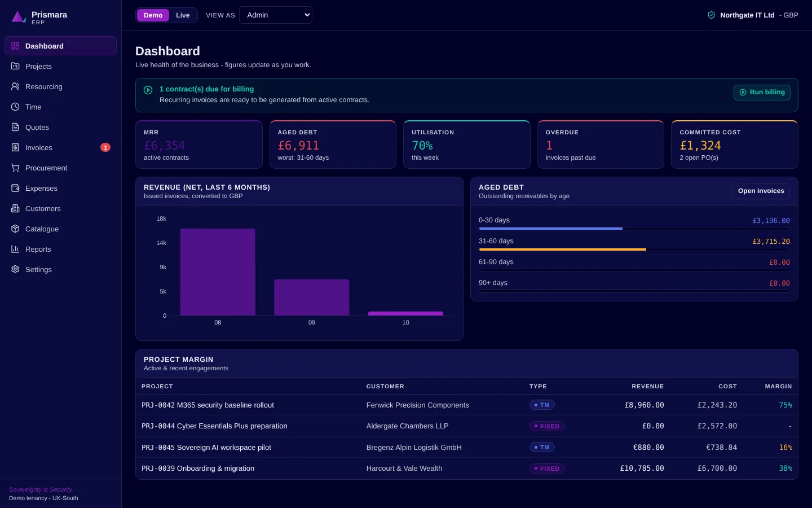Open the Quotes section
The width and height of the screenshot is (812, 508).
[60, 127]
